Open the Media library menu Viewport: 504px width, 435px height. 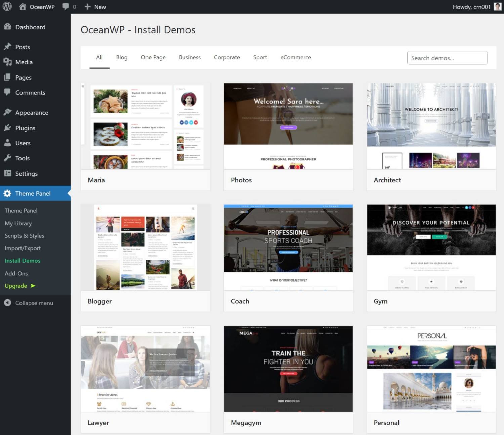pos(24,62)
